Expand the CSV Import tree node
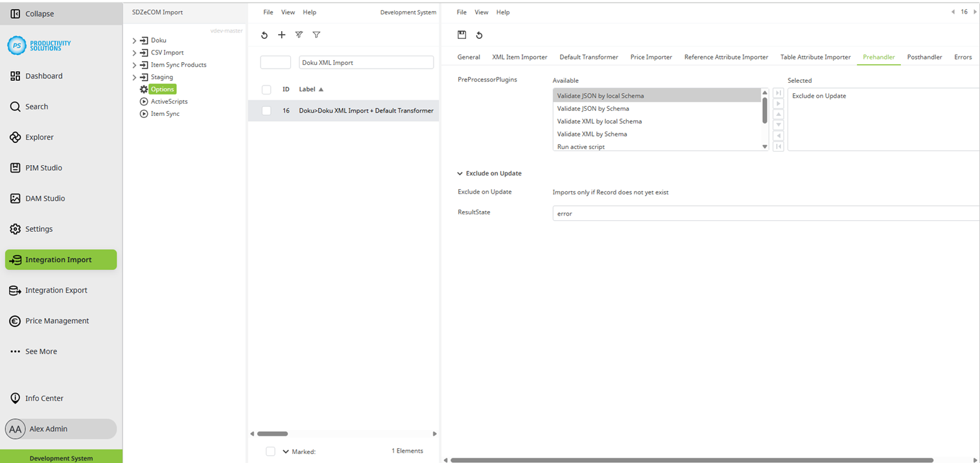 coord(135,52)
